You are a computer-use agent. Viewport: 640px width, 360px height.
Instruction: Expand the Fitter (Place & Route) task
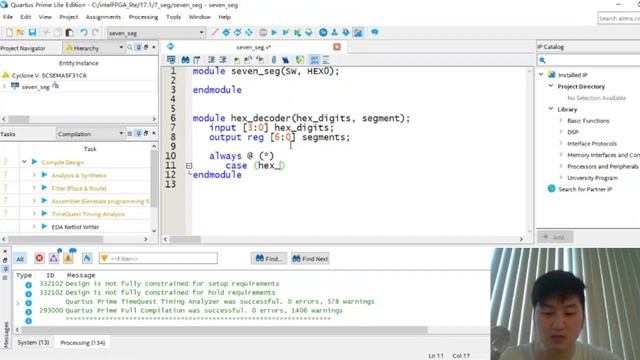(34, 188)
